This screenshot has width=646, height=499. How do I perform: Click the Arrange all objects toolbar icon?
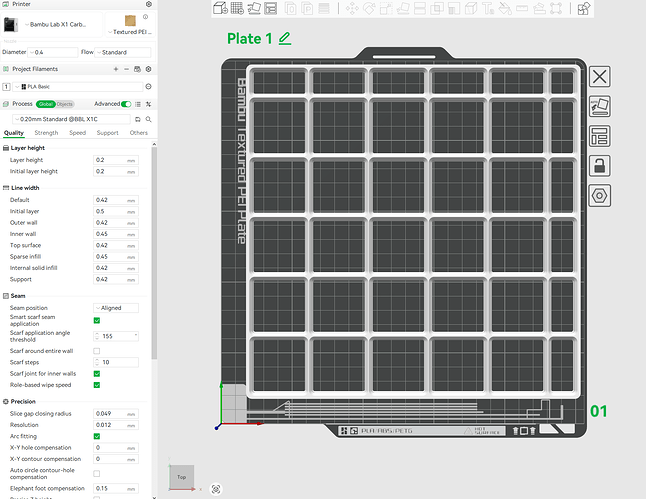pyautogui.click(x=271, y=8)
